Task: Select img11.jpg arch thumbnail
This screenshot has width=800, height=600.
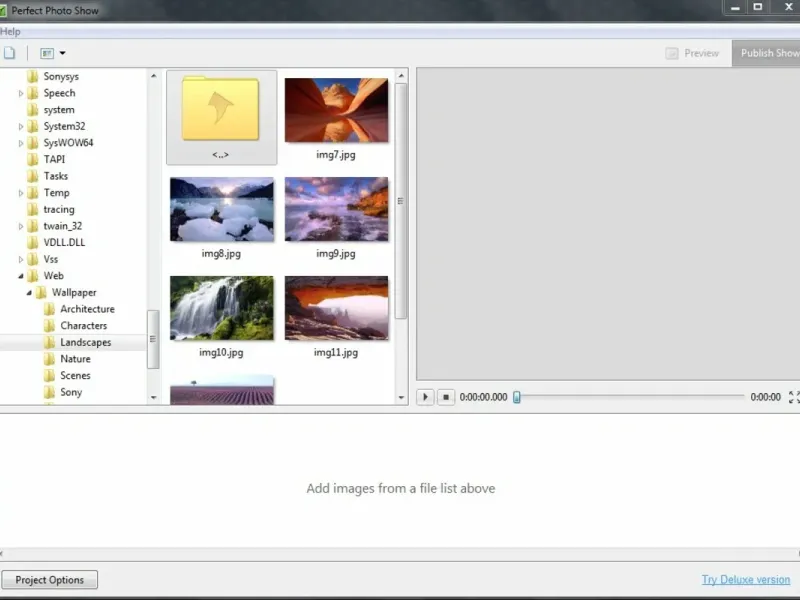Action: point(336,308)
